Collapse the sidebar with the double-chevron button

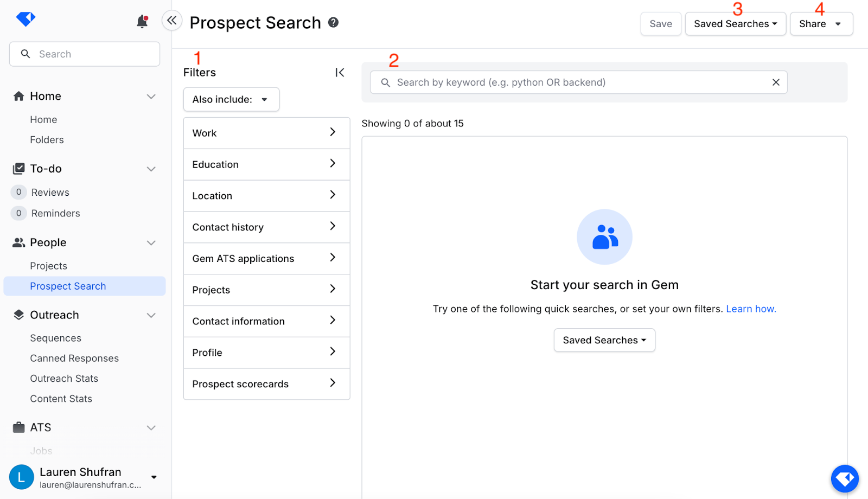(172, 21)
